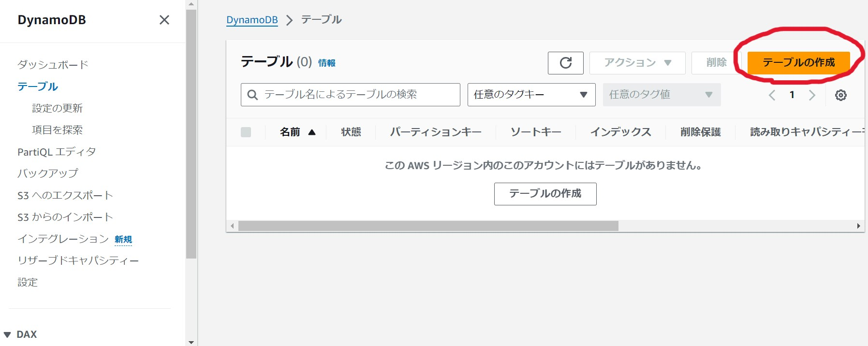Open PartiQL エディタ from the sidebar
Screen dimensions: 868x346
(57, 152)
